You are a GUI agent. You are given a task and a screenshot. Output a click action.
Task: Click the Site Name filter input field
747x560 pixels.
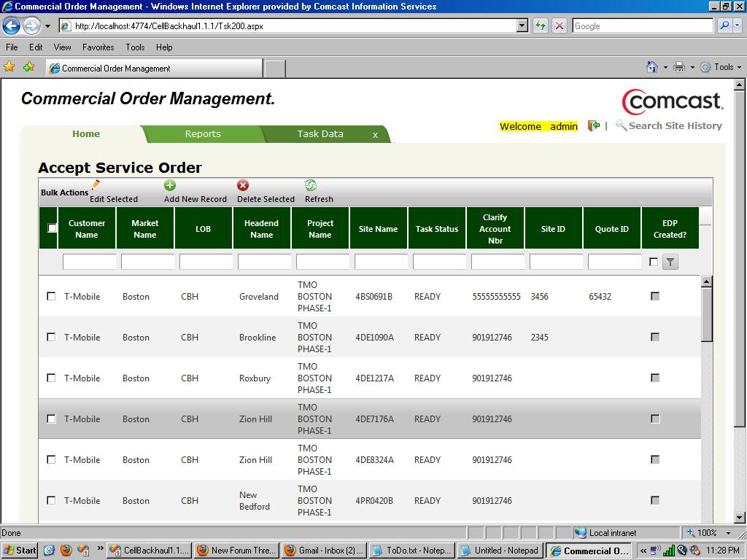tap(381, 262)
